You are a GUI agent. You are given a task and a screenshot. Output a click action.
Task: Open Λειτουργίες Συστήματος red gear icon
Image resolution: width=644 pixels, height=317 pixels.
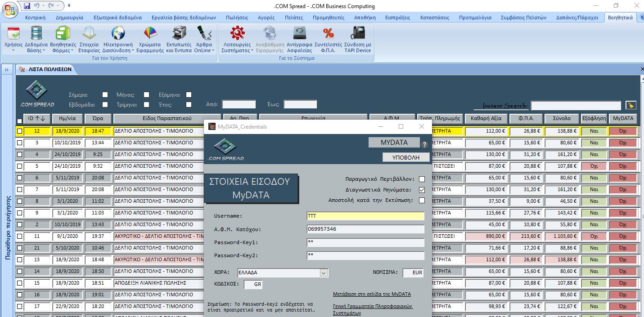click(237, 33)
